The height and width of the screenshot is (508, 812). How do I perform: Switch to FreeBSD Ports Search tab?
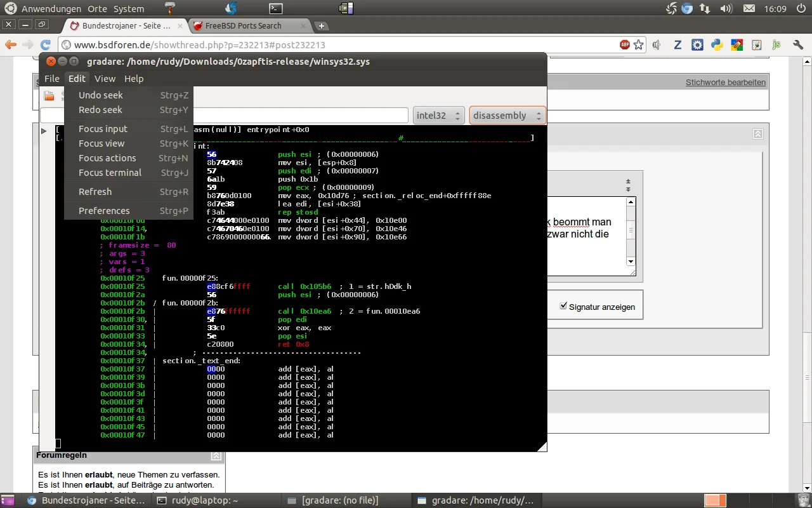point(247,25)
